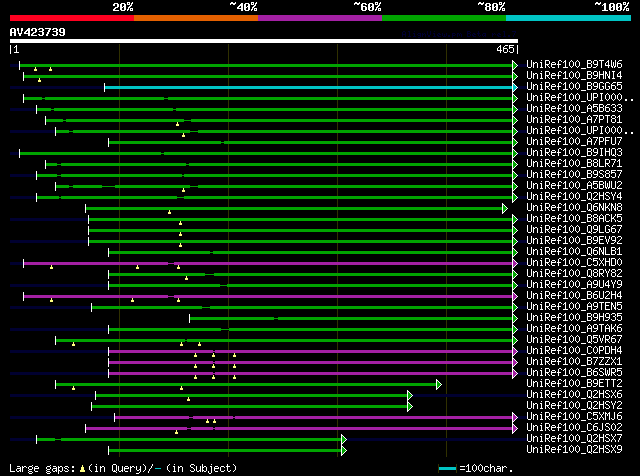The width and height of the screenshot is (640, 476).
Task: Click the UniRef100_Q2HSY4 label
Action: (x=574, y=197)
